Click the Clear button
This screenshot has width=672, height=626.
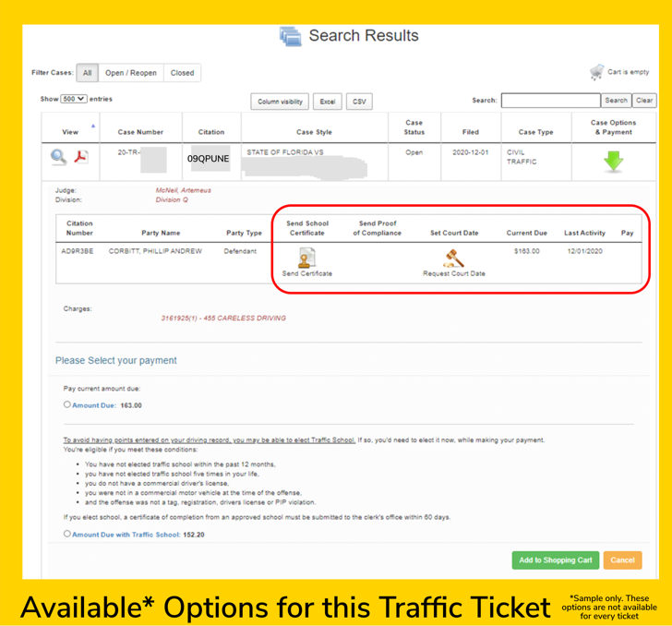(644, 101)
